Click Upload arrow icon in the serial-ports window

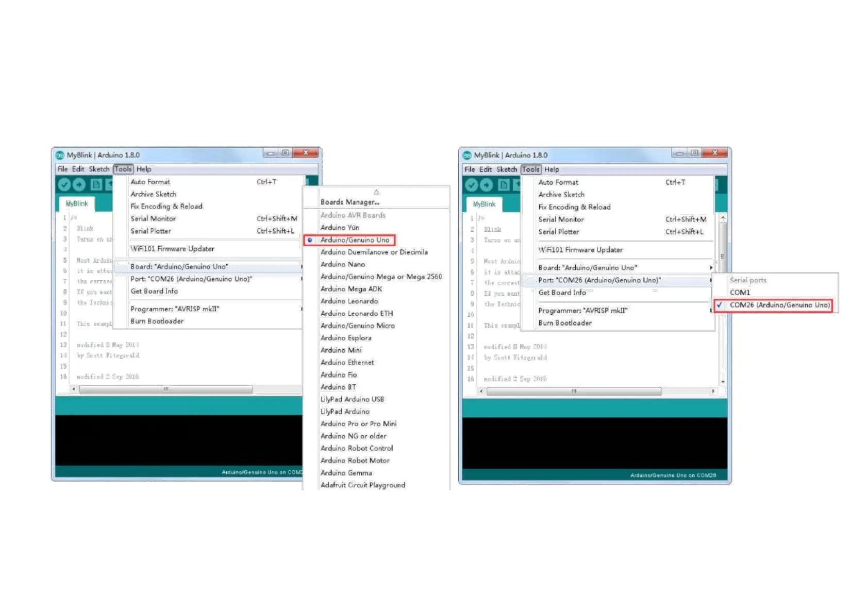[x=487, y=185]
